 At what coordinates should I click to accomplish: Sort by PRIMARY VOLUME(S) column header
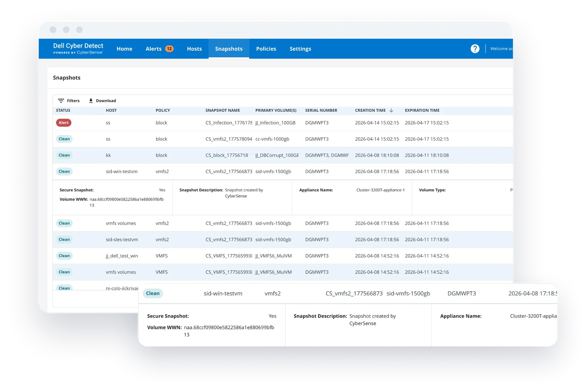tap(276, 110)
